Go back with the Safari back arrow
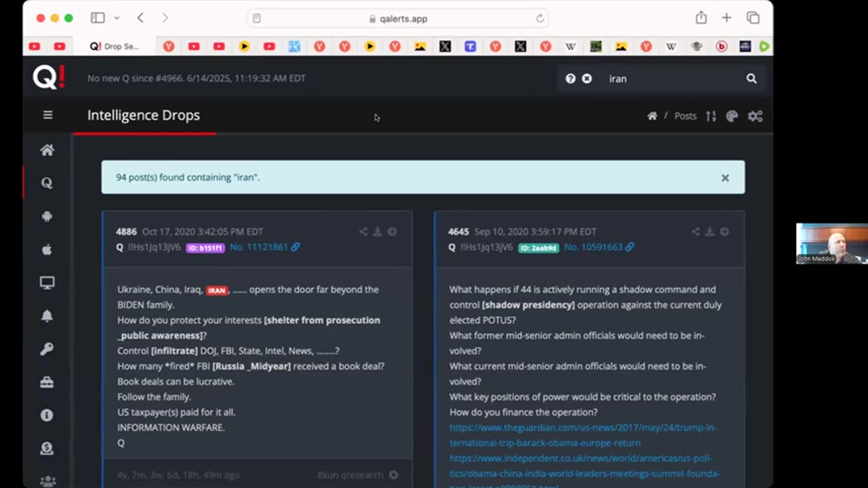The width and height of the screenshot is (868, 488). [x=140, y=18]
